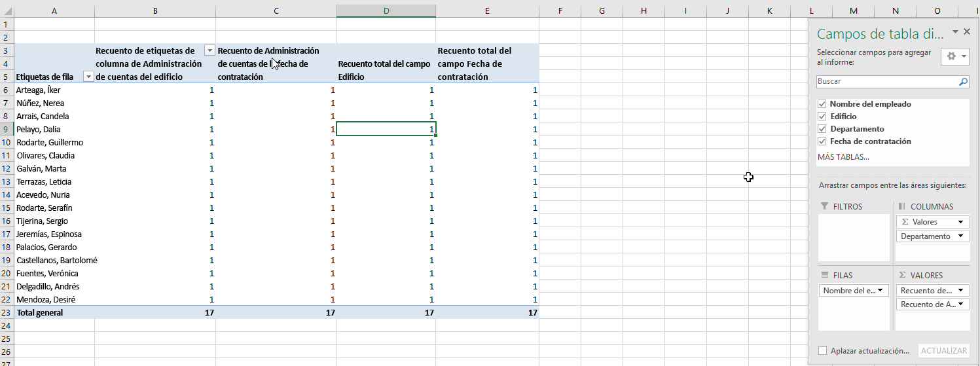Open MÁS TABLAS link
The width and height of the screenshot is (980, 366).
click(843, 157)
